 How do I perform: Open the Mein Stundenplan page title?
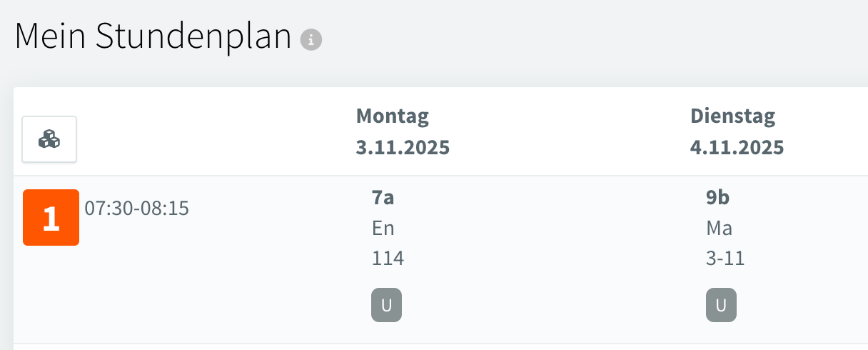[153, 37]
